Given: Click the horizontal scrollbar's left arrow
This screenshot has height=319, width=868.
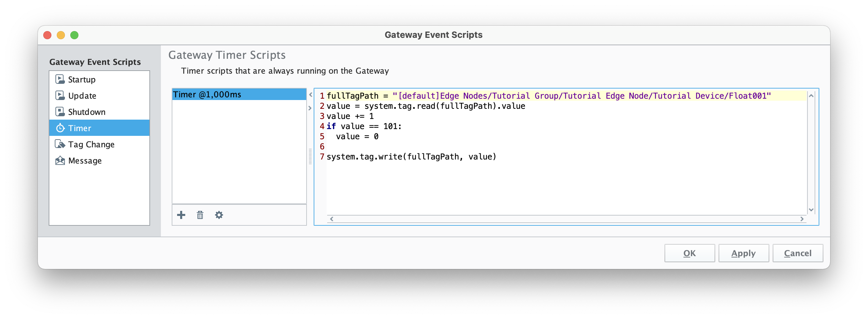Looking at the screenshot, I should click(332, 219).
